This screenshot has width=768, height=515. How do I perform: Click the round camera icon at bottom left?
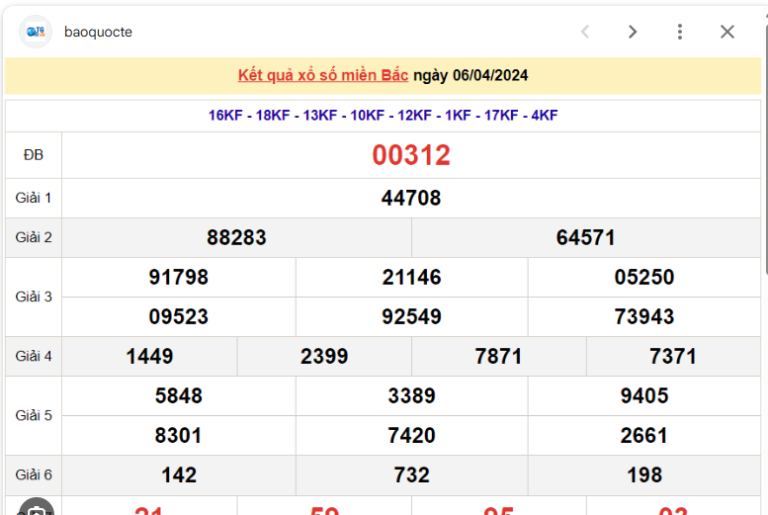(x=36, y=508)
